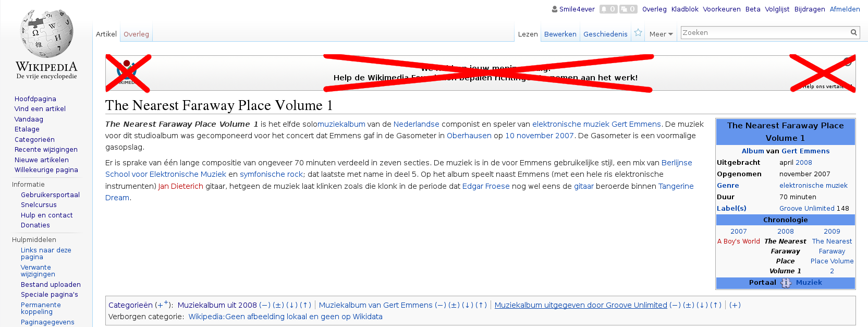Open the Kladblok link
This screenshot has width=868, height=327.
[685, 9]
